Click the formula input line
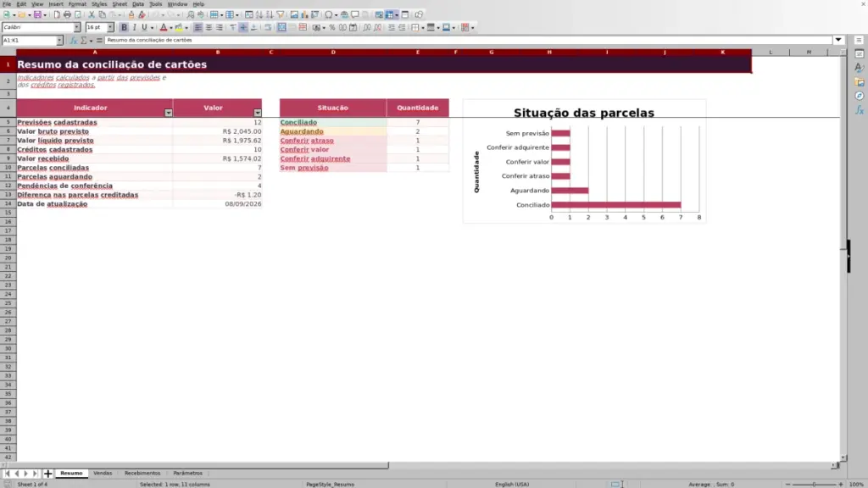The image size is (868, 488). tap(468, 41)
